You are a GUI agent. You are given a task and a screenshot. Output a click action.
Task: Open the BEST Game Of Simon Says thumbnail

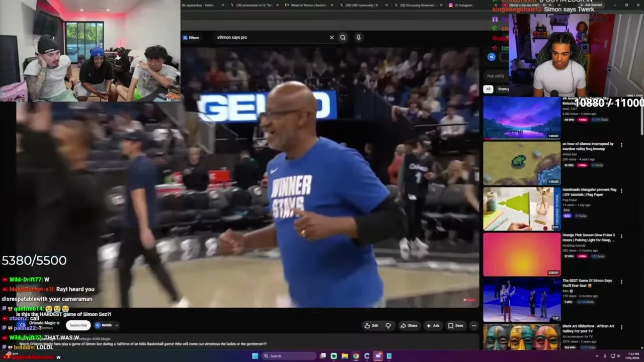pos(522,300)
